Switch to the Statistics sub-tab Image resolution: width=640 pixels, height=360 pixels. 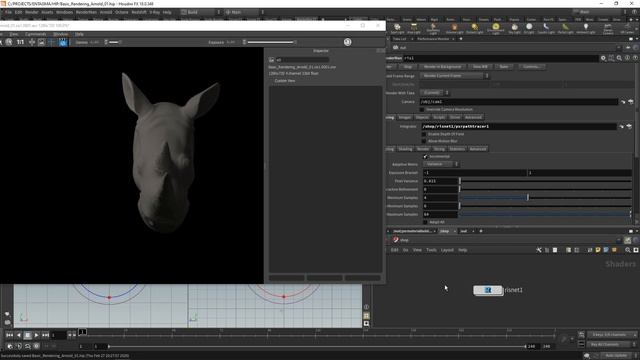tap(457, 149)
